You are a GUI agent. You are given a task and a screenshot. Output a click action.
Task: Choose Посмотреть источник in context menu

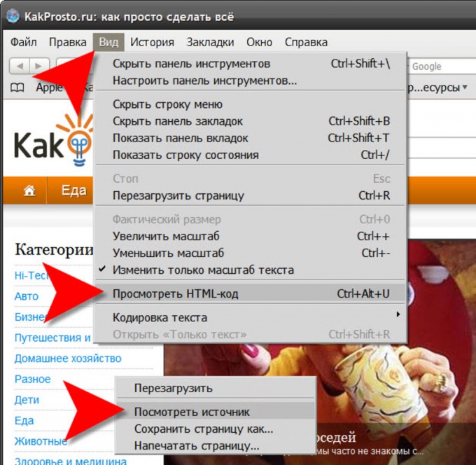tap(216, 412)
